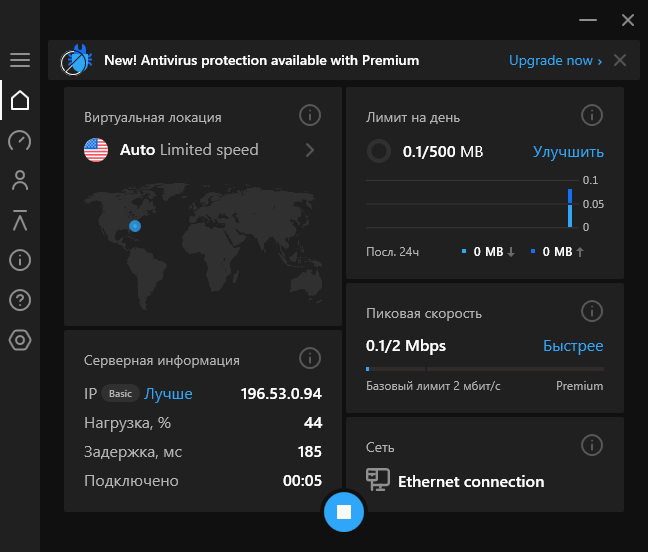Open the Help question mark icon
Image resolution: width=648 pixels, height=552 pixels.
tap(20, 300)
